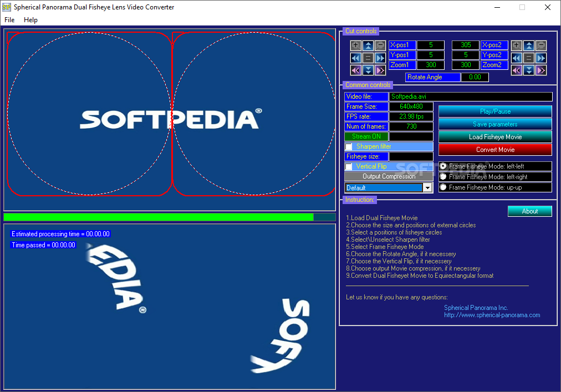Minimize the converter window
Viewport: 561px width, 392px height.
click(497, 7)
